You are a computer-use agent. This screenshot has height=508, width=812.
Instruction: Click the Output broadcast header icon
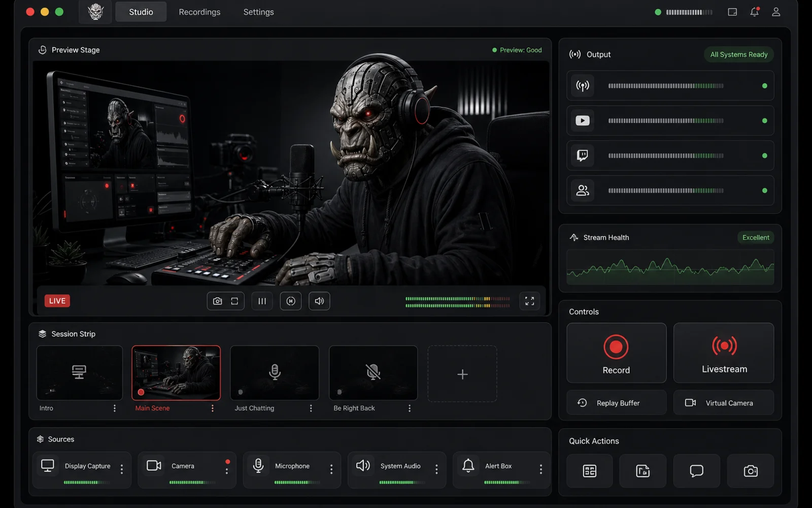(x=575, y=54)
